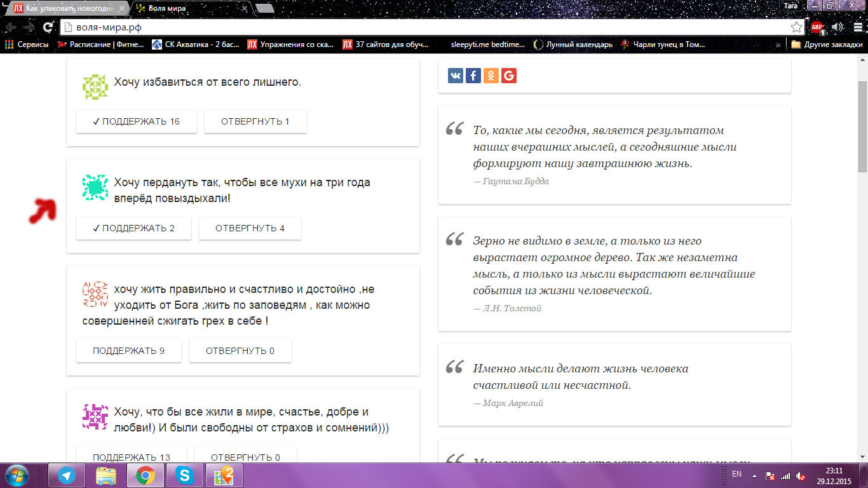The height and width of the screenshot is (488, 868).
Task: Expand the bookmarks bar overflow chevron
Action: pyautogui.click(x=778, y=44)
